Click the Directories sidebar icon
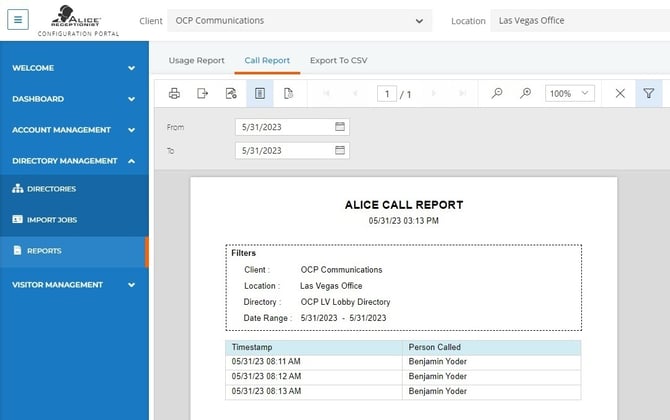Viewport: 670px width, 420px height. tap(18, 188)
